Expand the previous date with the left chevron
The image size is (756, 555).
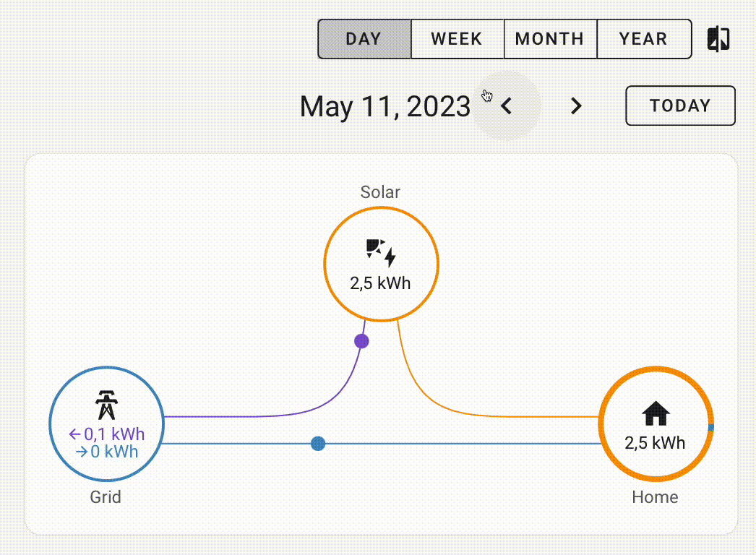(x=505, y=106)
